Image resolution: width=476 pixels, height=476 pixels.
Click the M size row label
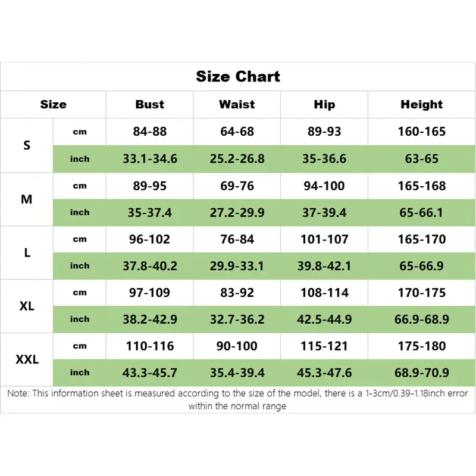[x=27, y=199]
